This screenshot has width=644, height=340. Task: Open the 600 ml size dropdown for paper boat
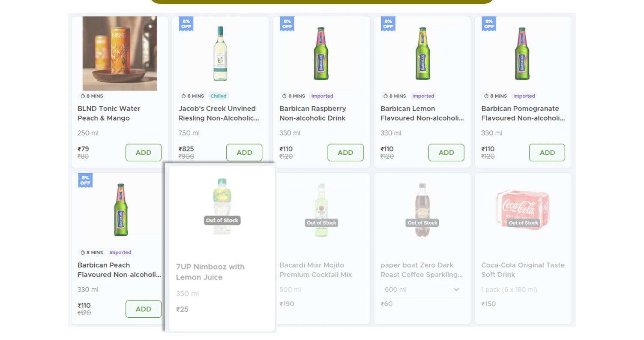[x=422, y=289]
